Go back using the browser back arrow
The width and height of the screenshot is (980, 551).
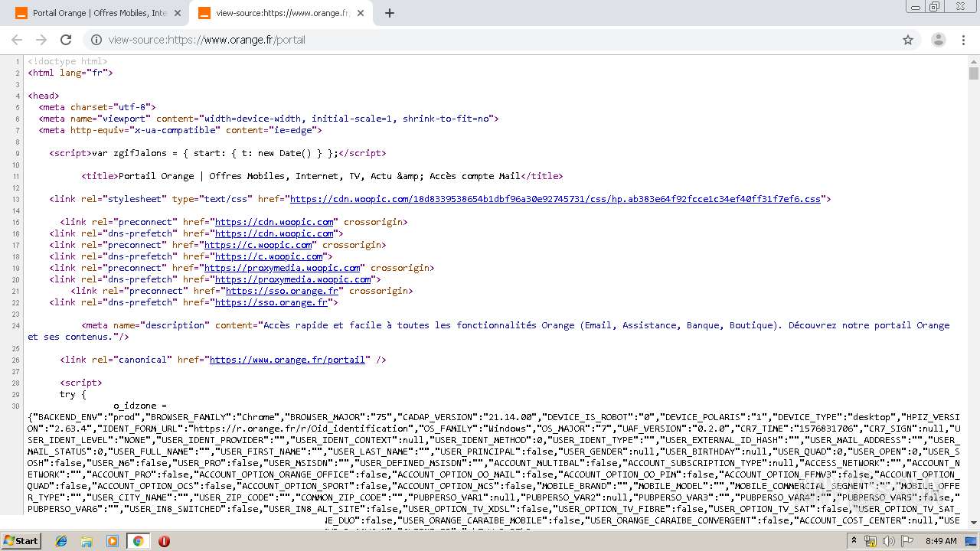pos(17,40)
